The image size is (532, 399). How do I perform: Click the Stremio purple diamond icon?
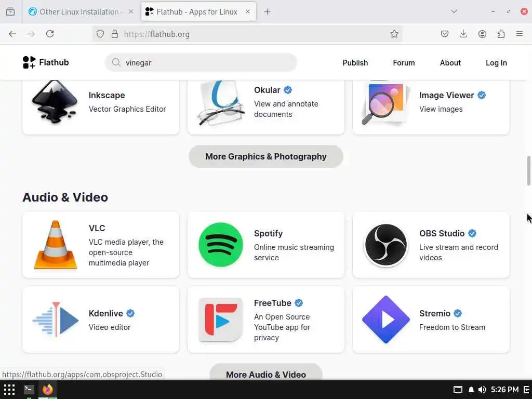click(386, 320)
